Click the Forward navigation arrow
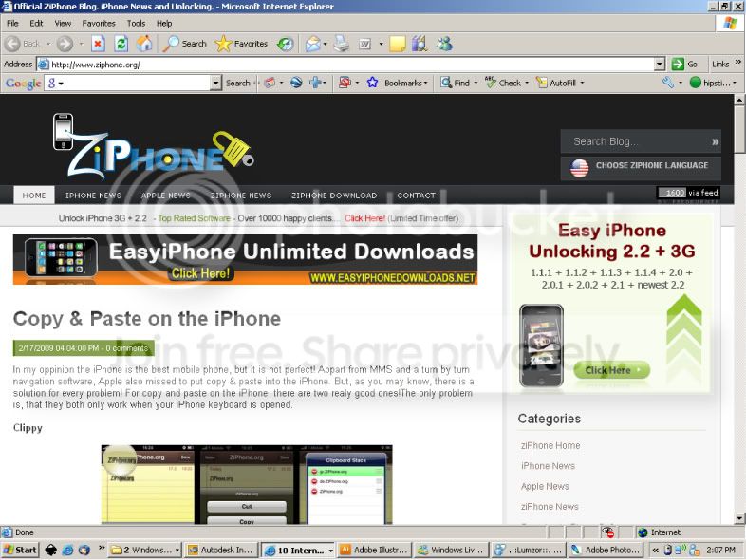 tap(65, 44)
